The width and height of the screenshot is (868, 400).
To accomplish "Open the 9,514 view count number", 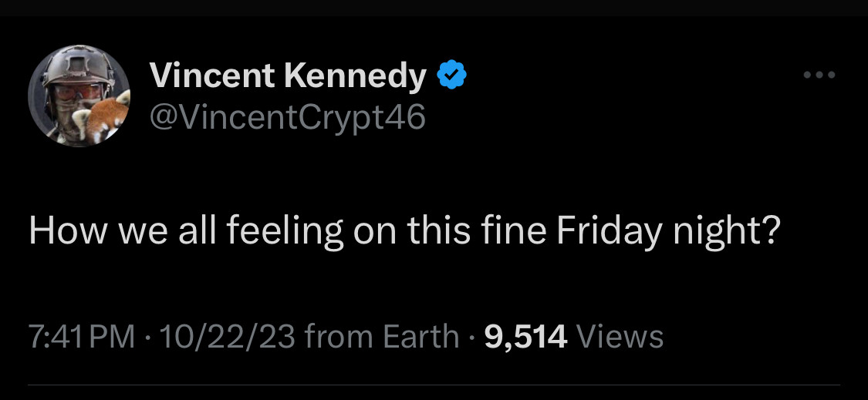I will coord(525,337).
